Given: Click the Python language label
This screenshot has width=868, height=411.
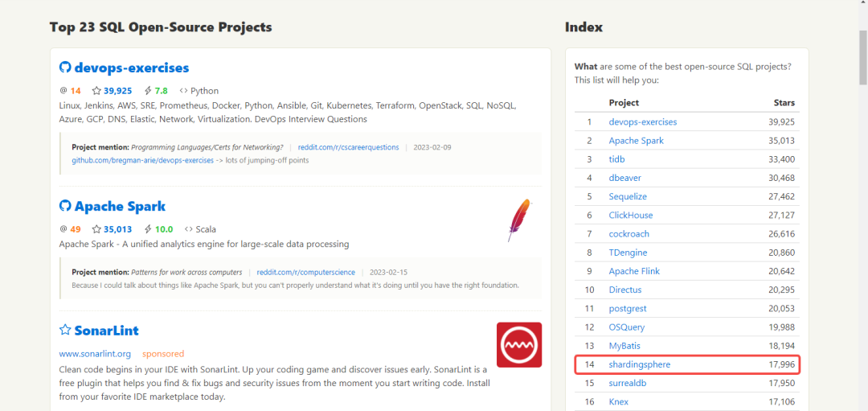Looking at the screenshot, I should (205, 91).
